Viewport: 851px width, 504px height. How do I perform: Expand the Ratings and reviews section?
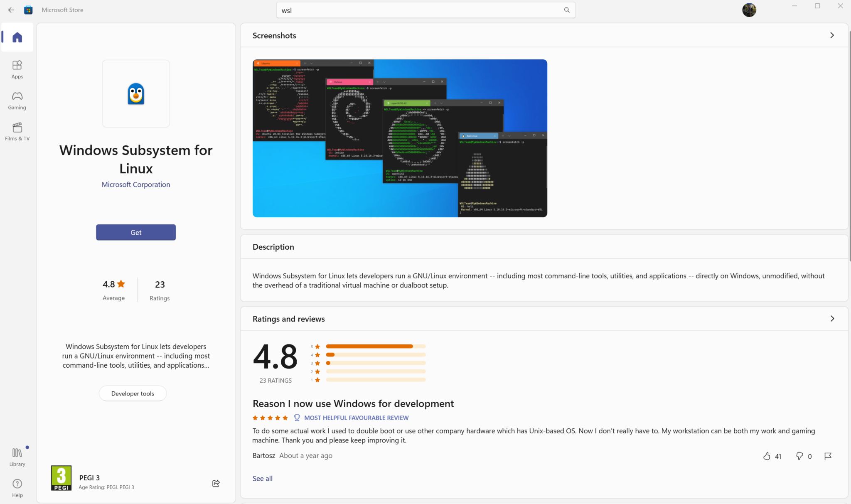[x=832, y=318]
